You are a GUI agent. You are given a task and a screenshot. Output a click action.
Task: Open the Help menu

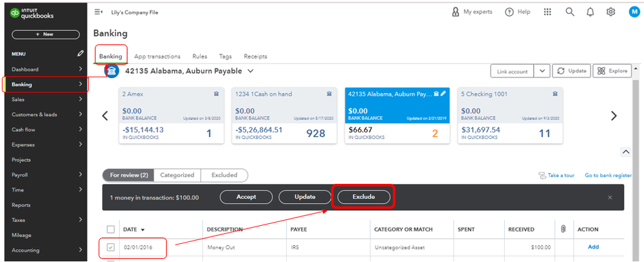[518, 12]
